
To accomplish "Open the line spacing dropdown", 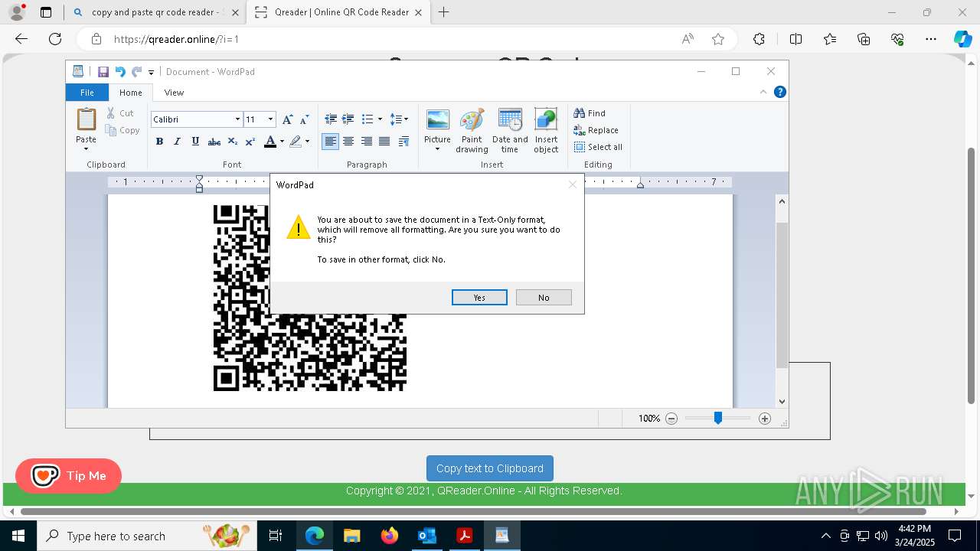I will 399,119.
